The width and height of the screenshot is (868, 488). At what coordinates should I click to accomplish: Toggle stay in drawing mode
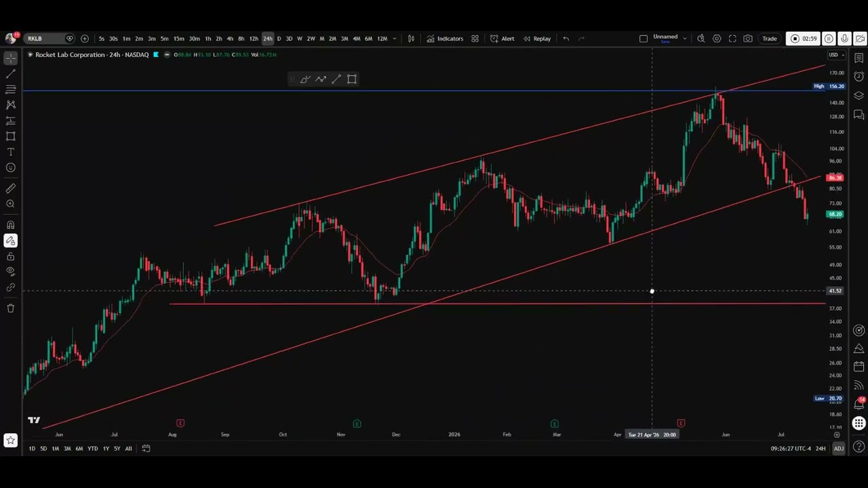11,241
